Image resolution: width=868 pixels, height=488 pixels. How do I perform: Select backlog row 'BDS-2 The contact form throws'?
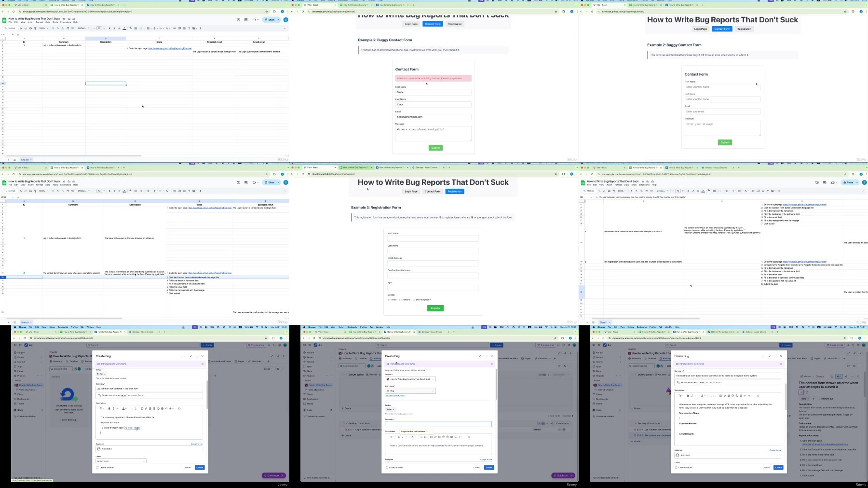(651, 435)
